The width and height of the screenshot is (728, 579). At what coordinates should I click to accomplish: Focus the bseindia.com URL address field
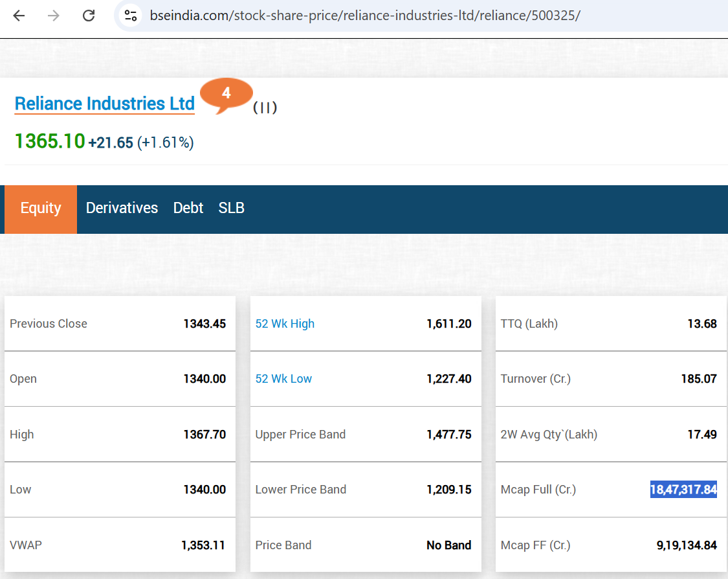coord(365,16)
